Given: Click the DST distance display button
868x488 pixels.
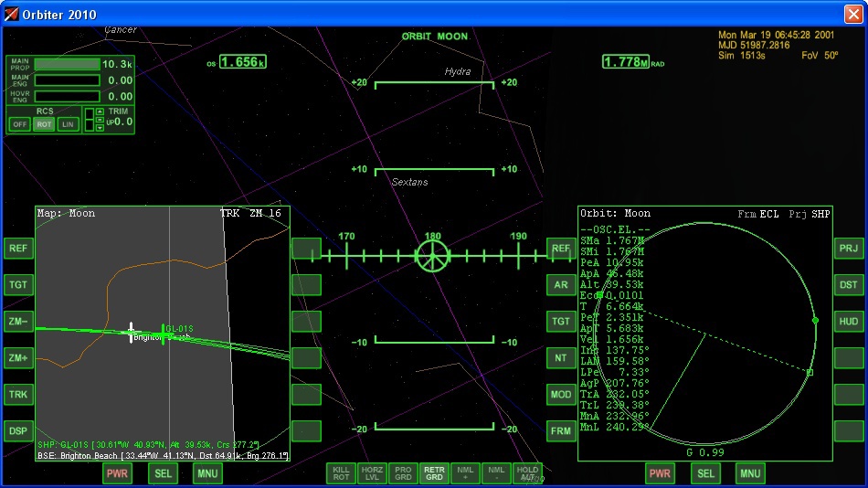Looking at the screenshot, I should point(849,285).
